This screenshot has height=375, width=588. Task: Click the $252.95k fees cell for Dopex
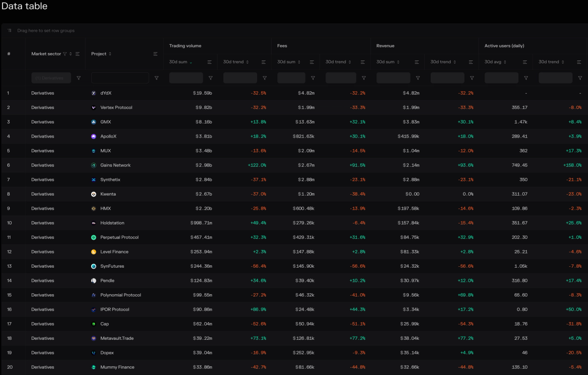303,353
